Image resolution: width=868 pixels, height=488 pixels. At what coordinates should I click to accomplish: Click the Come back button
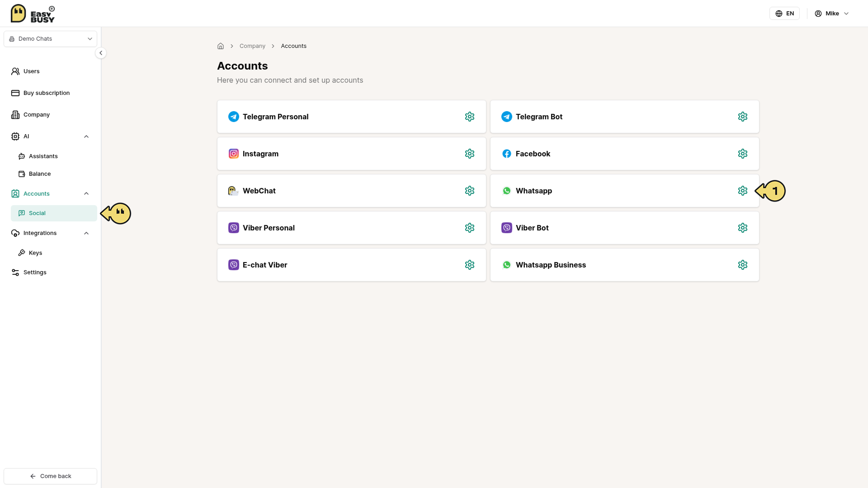pyautogui.click(x=50, y=476)
